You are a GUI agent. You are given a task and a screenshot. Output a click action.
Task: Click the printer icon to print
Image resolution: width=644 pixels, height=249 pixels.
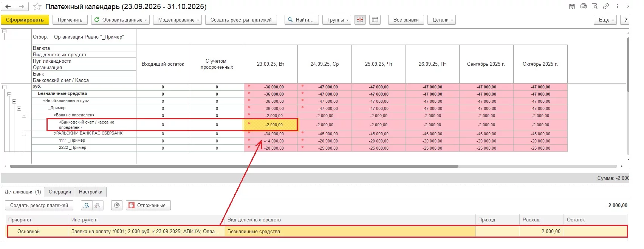(583, 6)
